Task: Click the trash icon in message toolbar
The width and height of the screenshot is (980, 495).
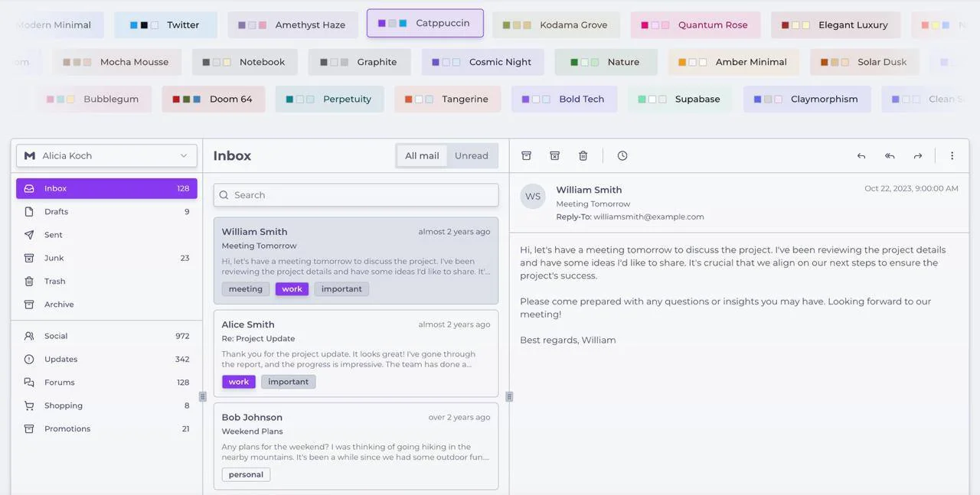Action: 583,156
